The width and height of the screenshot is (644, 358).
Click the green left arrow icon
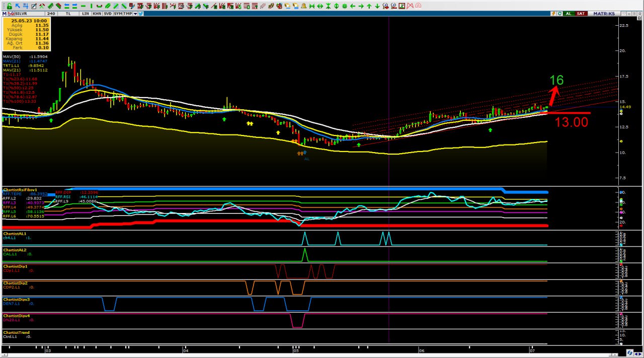pos(352,6)
